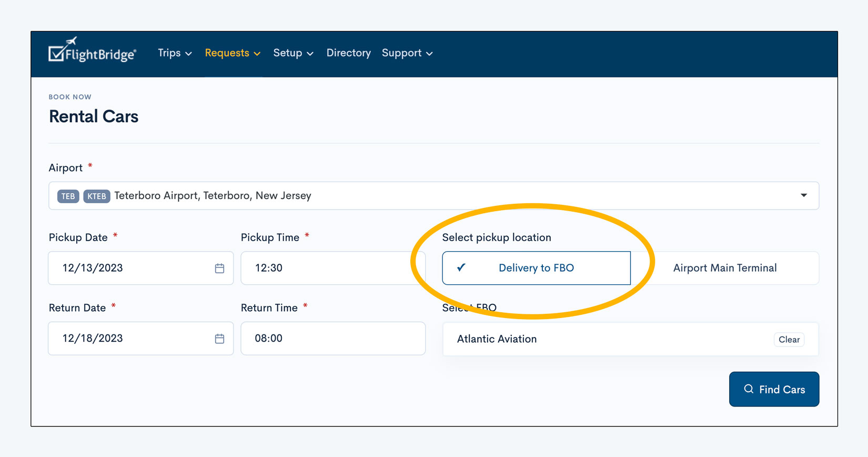
Task: Select Airport Main Terminal pickup option
Action: pos(724,268)
